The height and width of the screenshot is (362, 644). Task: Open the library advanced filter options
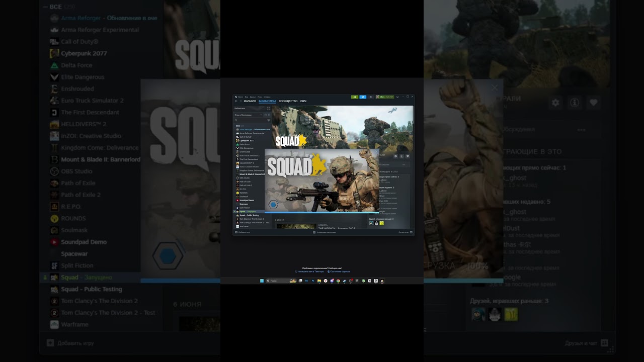269,120
